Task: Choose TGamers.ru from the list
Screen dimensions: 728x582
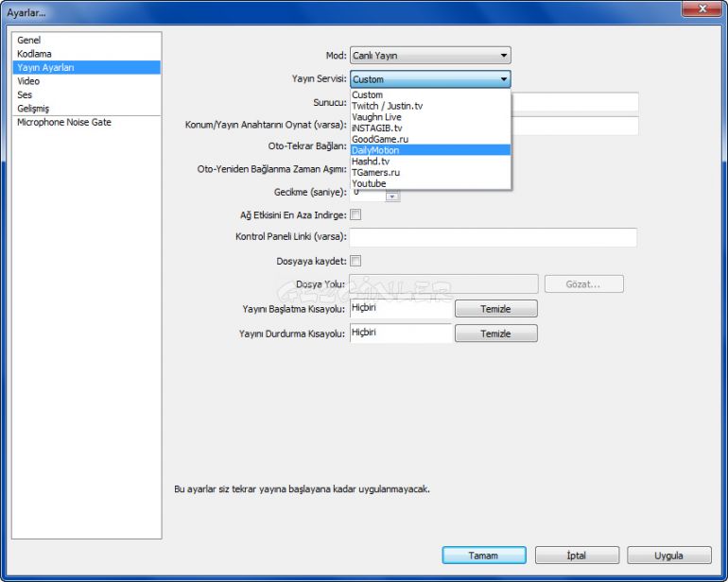Action: tap(430, 173)
